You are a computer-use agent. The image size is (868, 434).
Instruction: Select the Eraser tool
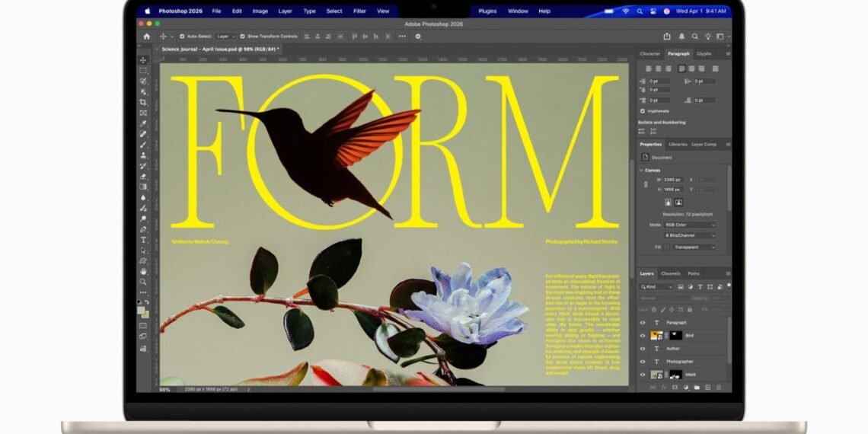click(143, 177)
